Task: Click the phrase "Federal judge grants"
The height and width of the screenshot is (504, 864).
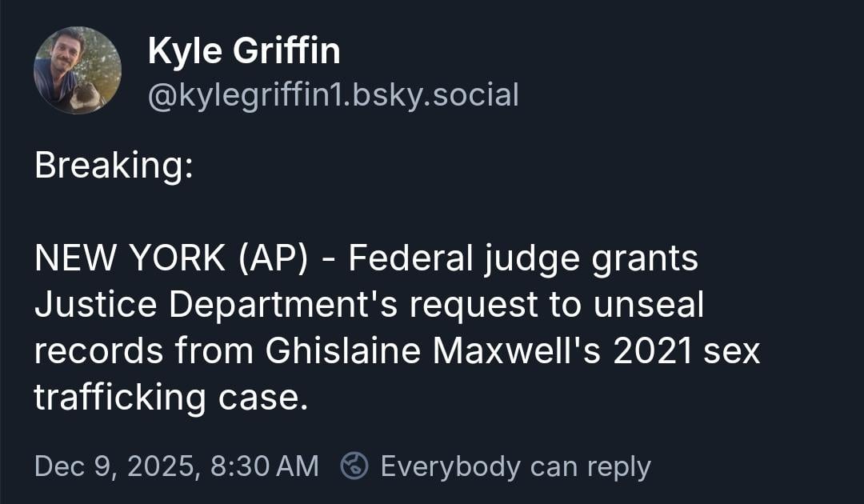Action: click(x=523, y=260)
